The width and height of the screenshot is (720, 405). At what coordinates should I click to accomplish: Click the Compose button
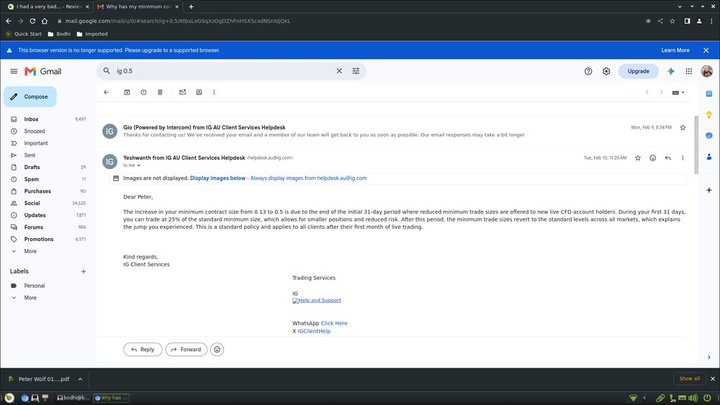click(x=30, y=97)
